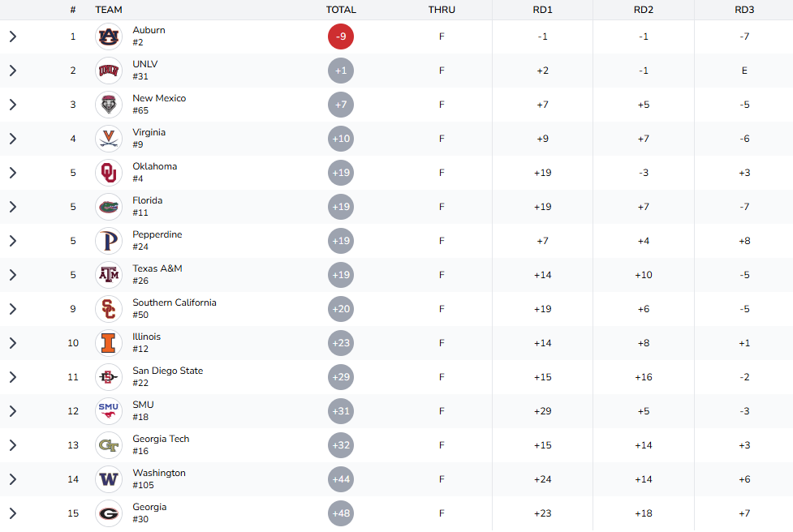Click the Georgia Tech logo

click(109, 445)
